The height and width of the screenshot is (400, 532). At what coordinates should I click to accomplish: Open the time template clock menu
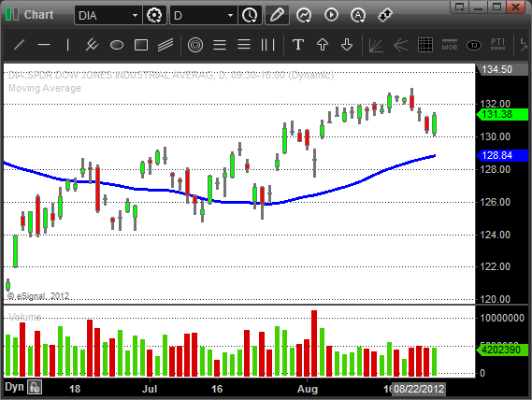pyautogui.click(x=250, y=15)
